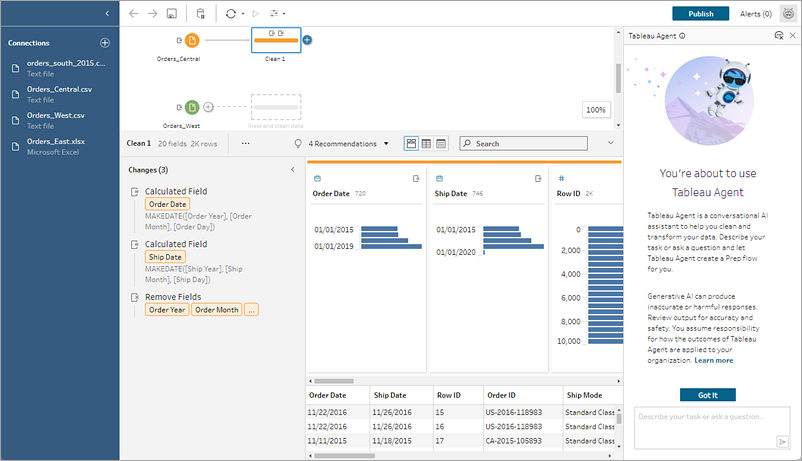The width and height of the screenshot is (802, 461).
Task: Select the Orders_West input step icon
Action: coord(192,107)
